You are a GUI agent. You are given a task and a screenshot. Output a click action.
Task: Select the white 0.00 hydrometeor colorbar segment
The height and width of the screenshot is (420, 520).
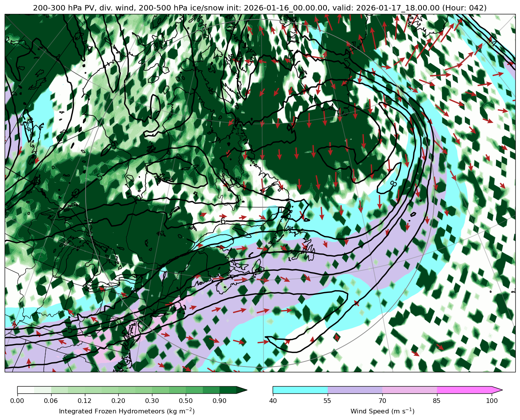tap(26, 390)
